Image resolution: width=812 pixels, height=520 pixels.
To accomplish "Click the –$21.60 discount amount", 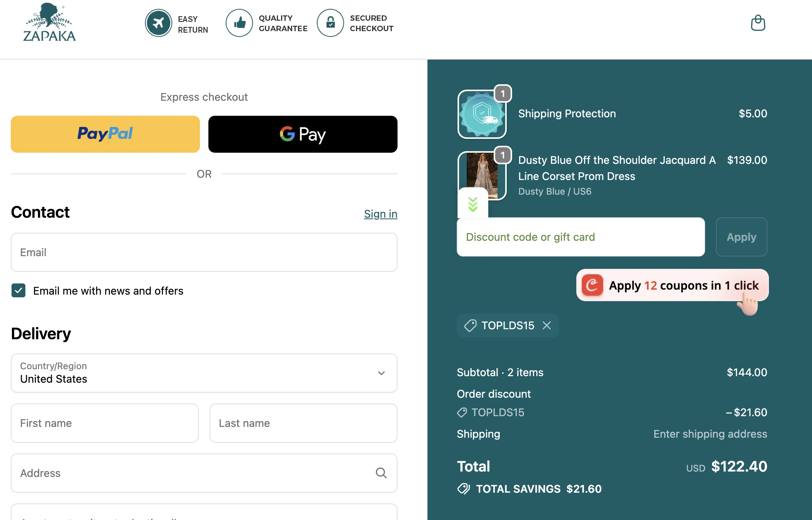I will 746,412.
